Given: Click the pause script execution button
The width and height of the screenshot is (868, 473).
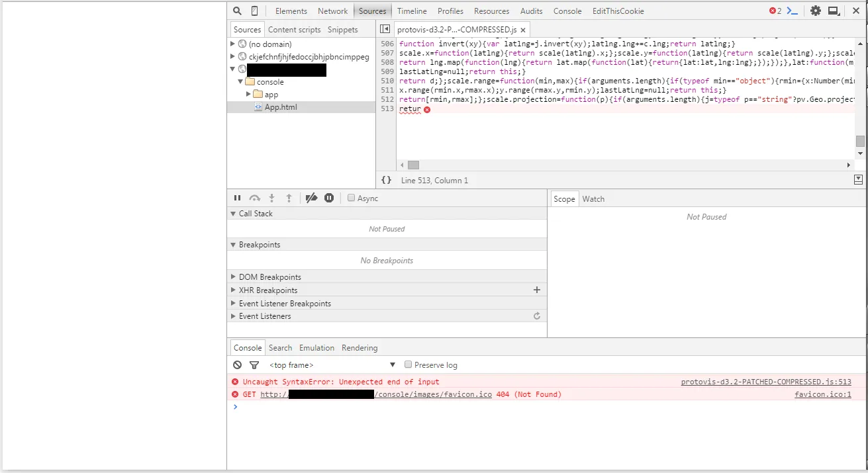Looking at the screenshot, I should (x=237, y=198).
